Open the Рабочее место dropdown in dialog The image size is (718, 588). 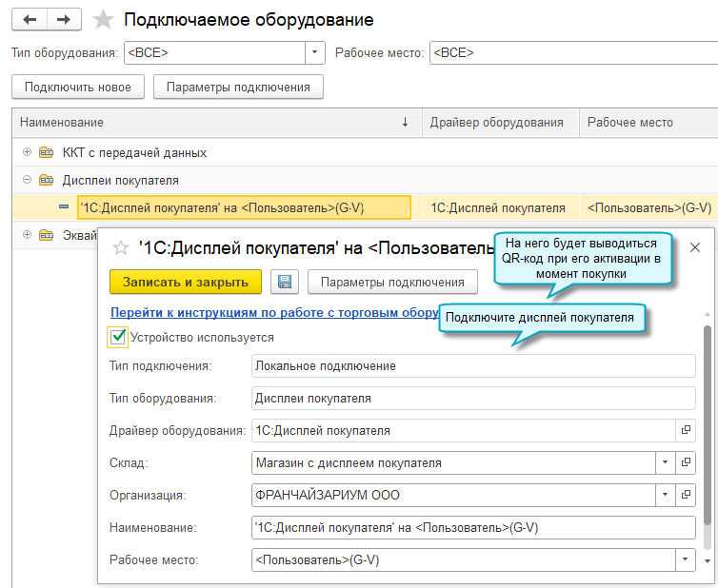[685, 560]
